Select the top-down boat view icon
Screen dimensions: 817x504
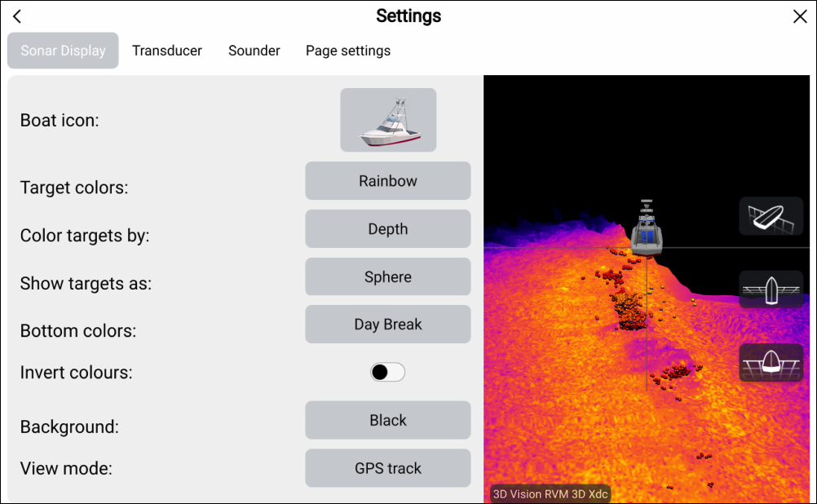point(771,290)
